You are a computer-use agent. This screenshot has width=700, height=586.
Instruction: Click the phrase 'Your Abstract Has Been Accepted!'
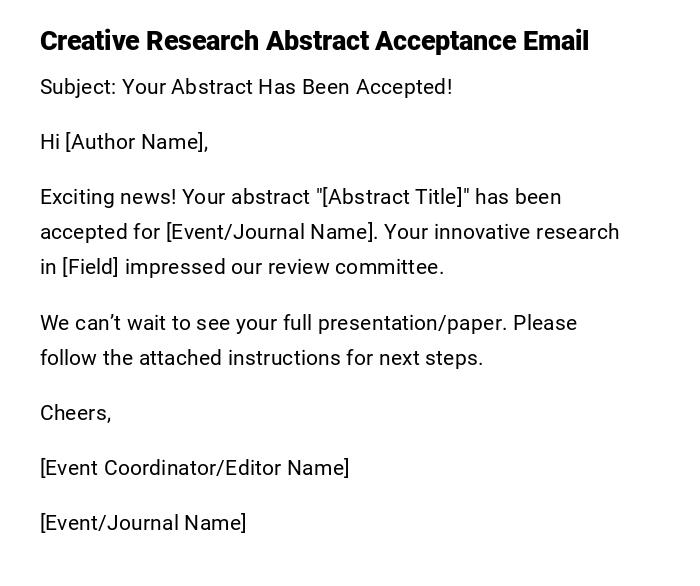287,87
